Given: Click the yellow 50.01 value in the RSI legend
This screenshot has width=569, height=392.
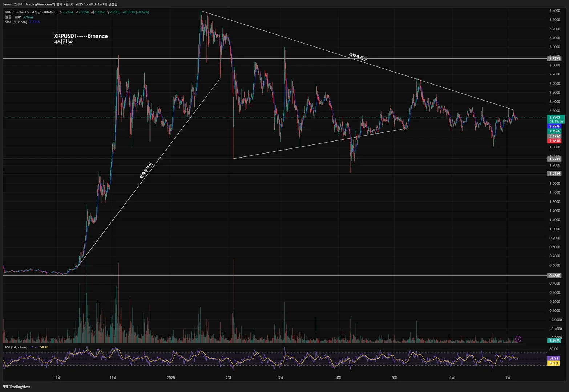Looking at the screenshot, I should click(44, 347).
